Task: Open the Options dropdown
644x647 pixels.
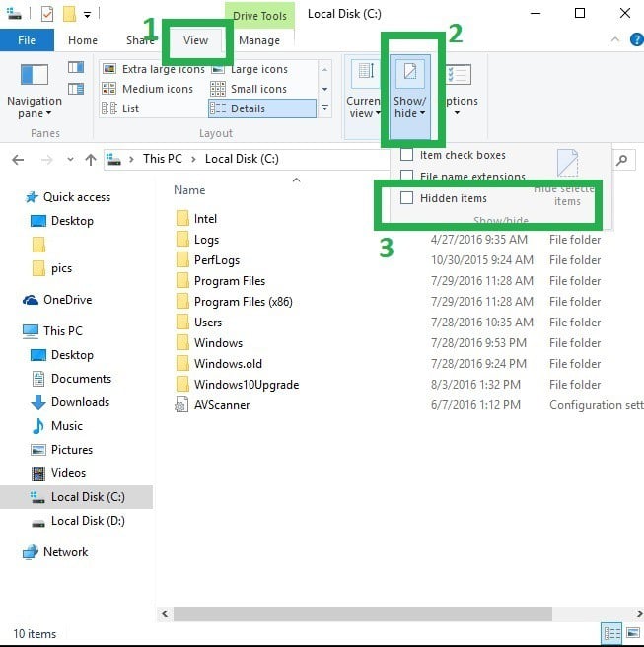Action: [459, 91]
